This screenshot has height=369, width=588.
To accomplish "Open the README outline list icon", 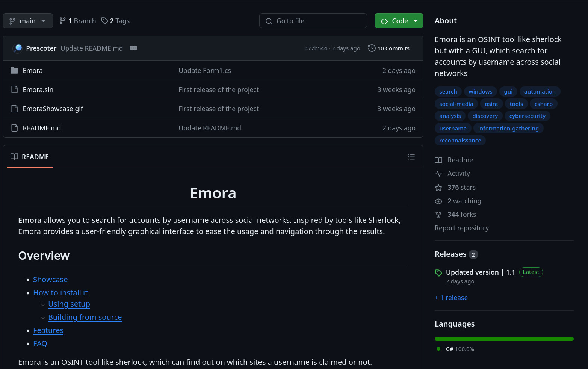I will point(411,157).
